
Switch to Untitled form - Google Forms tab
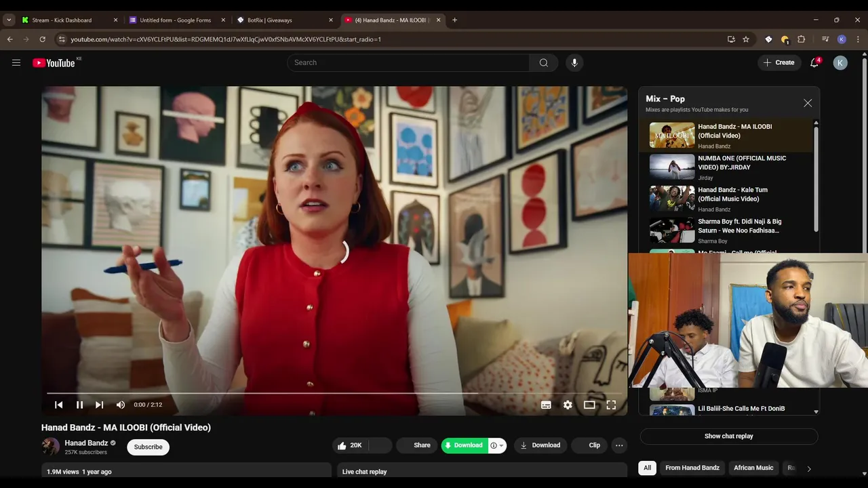coord(176,20)
